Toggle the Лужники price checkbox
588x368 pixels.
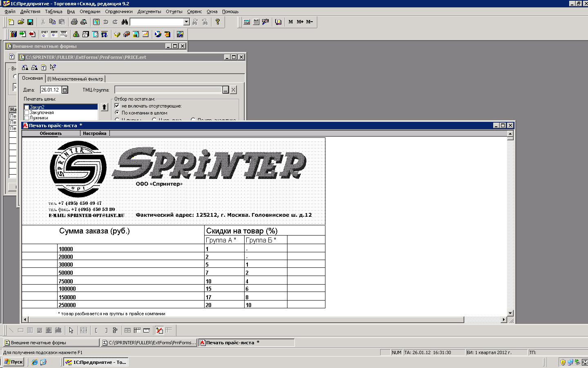click(27, 118)
